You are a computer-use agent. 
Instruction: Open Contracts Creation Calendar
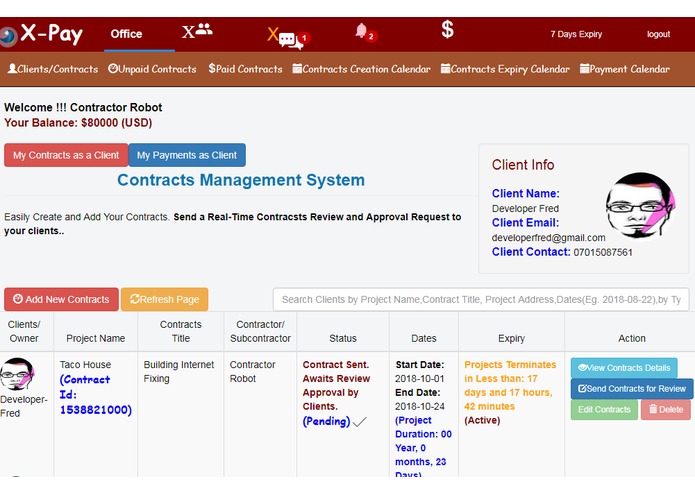361,69
